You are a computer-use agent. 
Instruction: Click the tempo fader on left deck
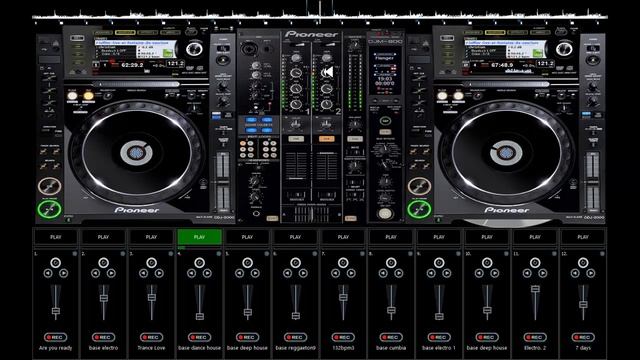(223, 182)
